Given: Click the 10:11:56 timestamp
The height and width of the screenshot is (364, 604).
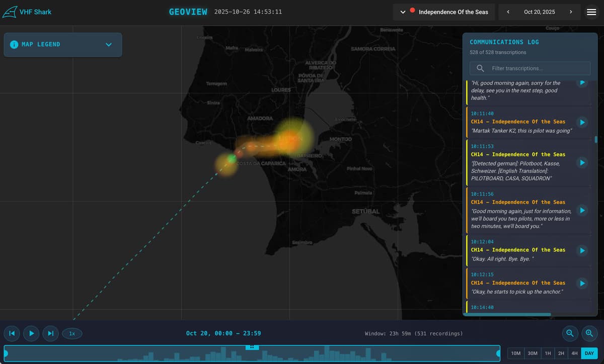Looking at the screenshot, I should tap(482, 194).
